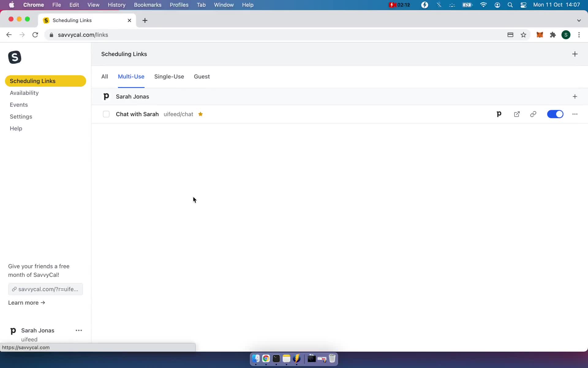Click the global add scheduling link button
The image size is (588, 368).
point(575,54)
